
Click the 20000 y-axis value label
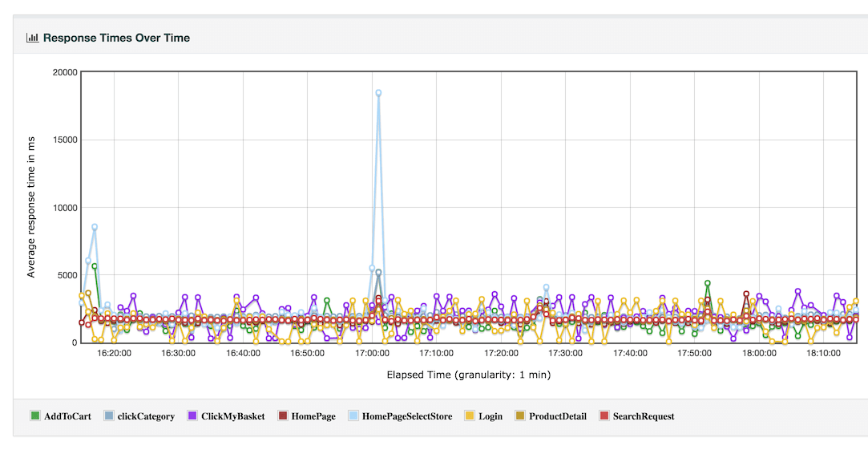click(64, 73)
